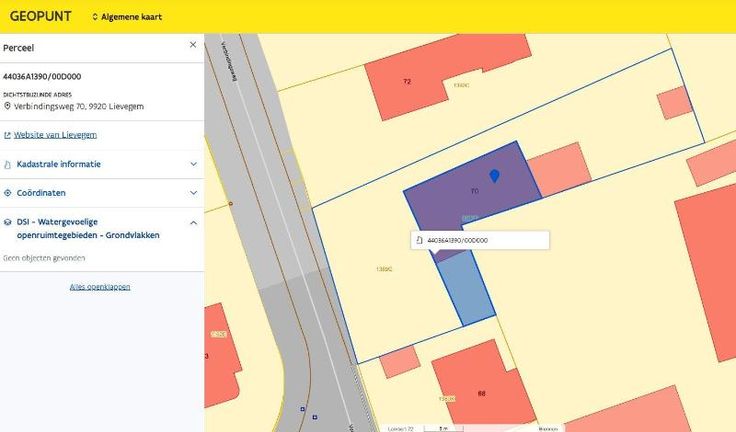The width and height of the screenshot is (736, 432).
Task: Click the location pin icon beside the address
Action: 7,106
